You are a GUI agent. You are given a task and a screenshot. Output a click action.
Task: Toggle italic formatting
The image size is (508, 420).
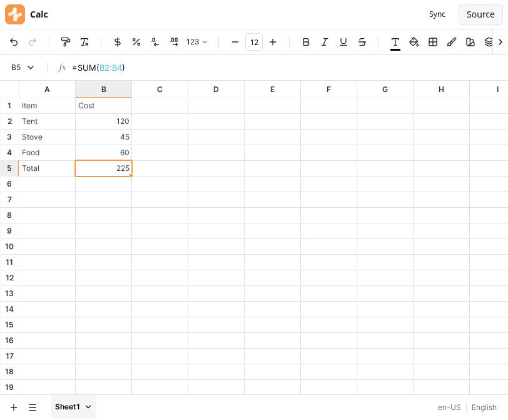pyautogui.click(x=325, y=42)
